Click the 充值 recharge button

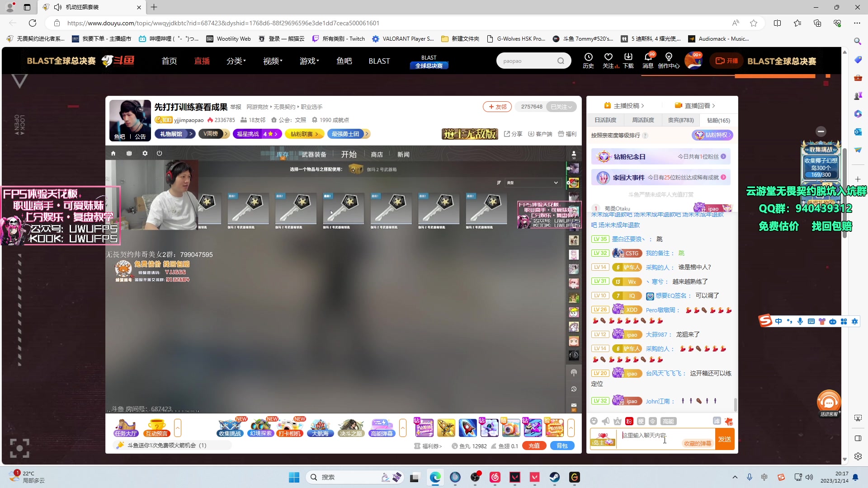point(533,446)
